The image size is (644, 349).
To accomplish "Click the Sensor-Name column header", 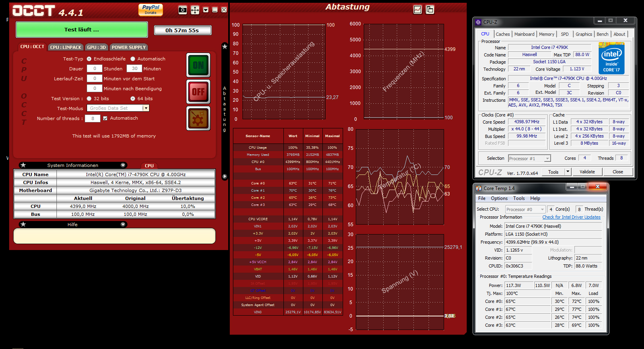I will click(x=258, y=136).
